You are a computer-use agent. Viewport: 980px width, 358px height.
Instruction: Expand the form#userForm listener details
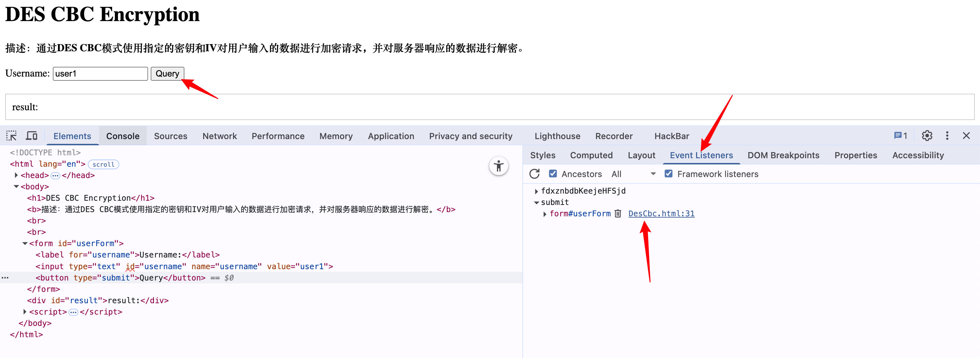tap(545, 214)
